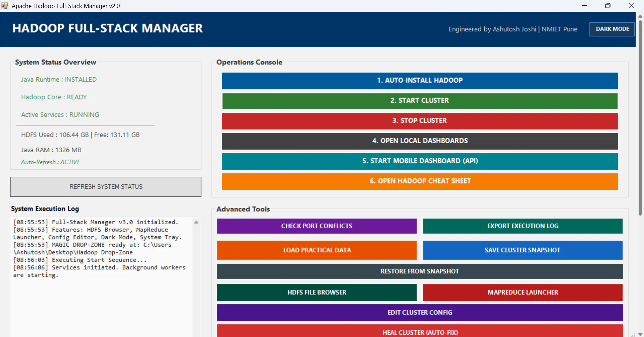Click the 1. AUTO-INSTALL HADOOP button
Image resolution: width=644 pixels, height=337 pixels.
pyautogui.click(x=420, y=80)
